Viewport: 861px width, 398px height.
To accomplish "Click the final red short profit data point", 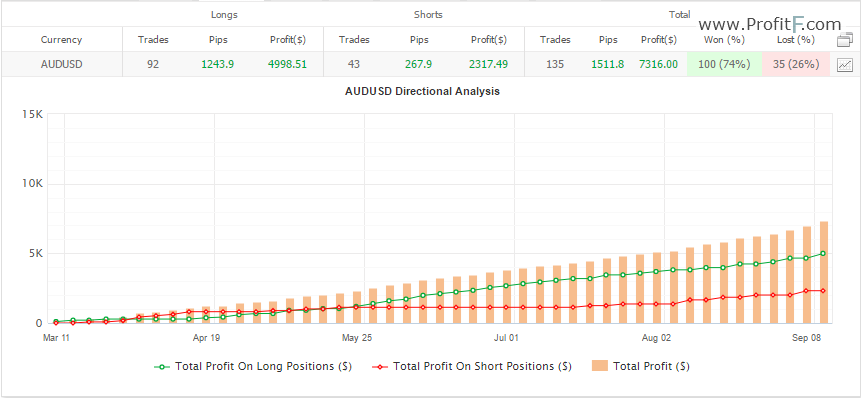I will point(823,290).
